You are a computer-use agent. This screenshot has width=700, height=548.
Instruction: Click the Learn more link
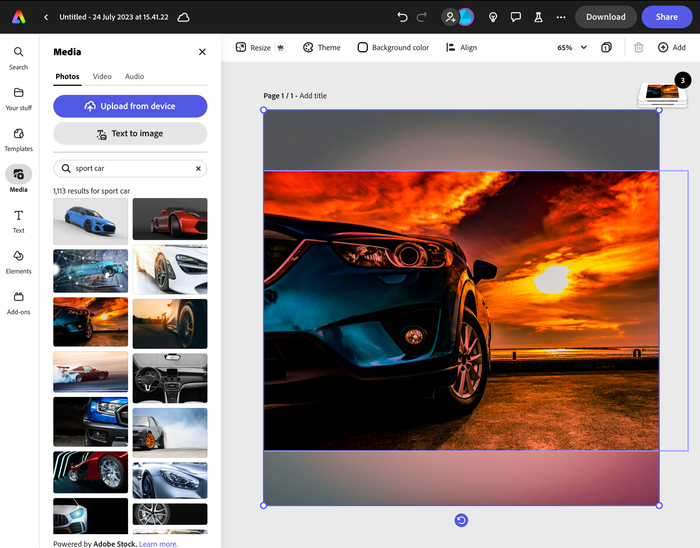[x=158, y=544]
